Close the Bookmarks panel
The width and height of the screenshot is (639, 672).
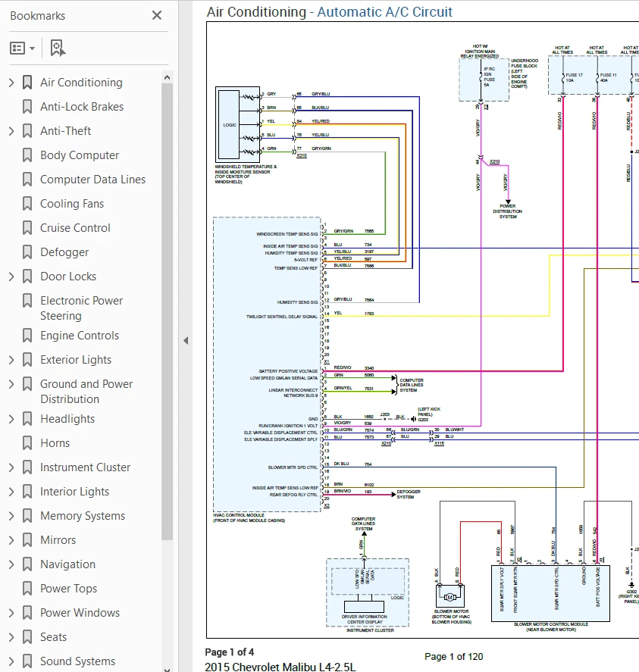pyautogui.click(x=156, y=15)
